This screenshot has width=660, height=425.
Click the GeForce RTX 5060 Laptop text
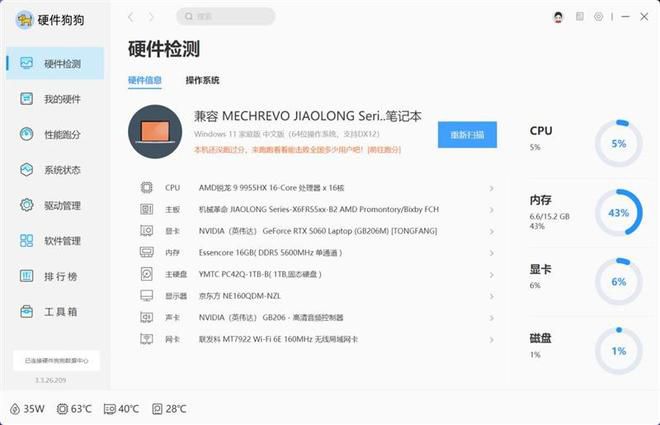tap(318, 231)
